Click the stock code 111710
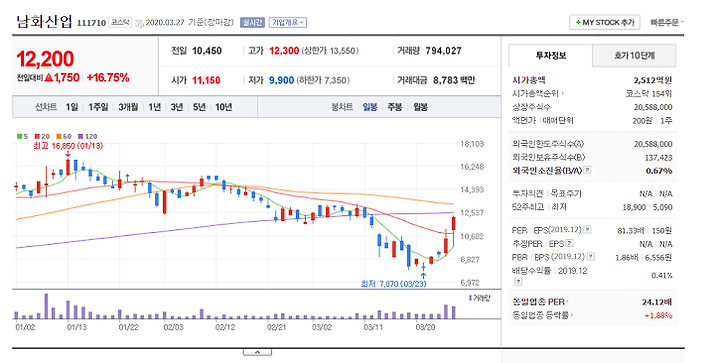The height and width of the screenshot is (363, 720). coord(91,23)
